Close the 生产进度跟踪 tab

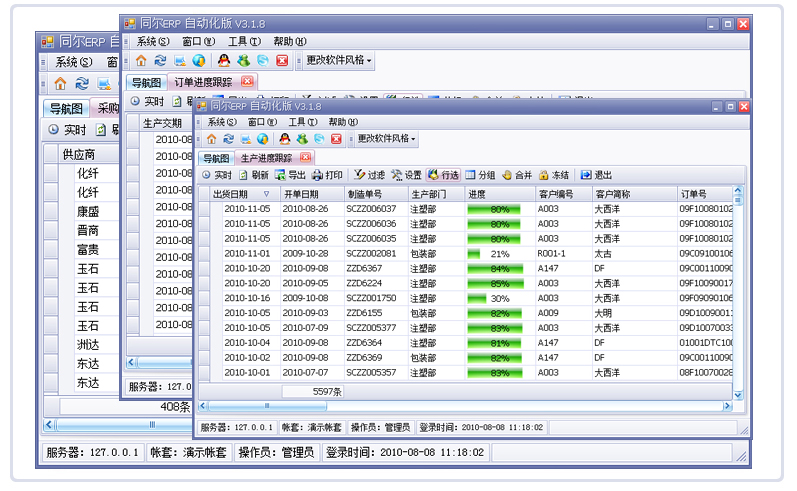[305, 158]
